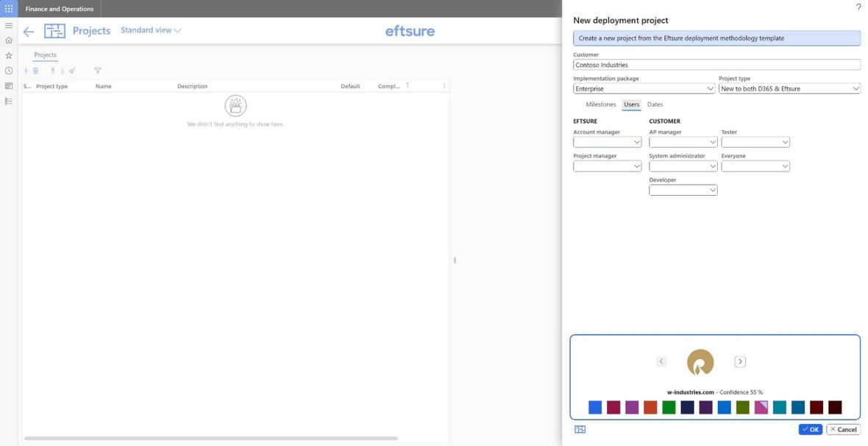The height and width of the screenshot is (446, 868).
Task: Switch to the Dates tab
Action: click(655, 105)
